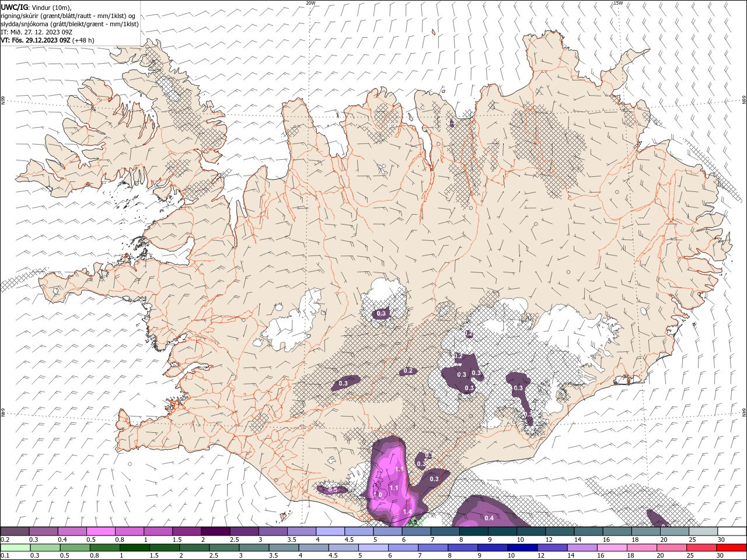The width and height of the screenshot is (747, 560).
Task: Click the crimson 25 swatch in the lower legend
Action: [701, 548]
